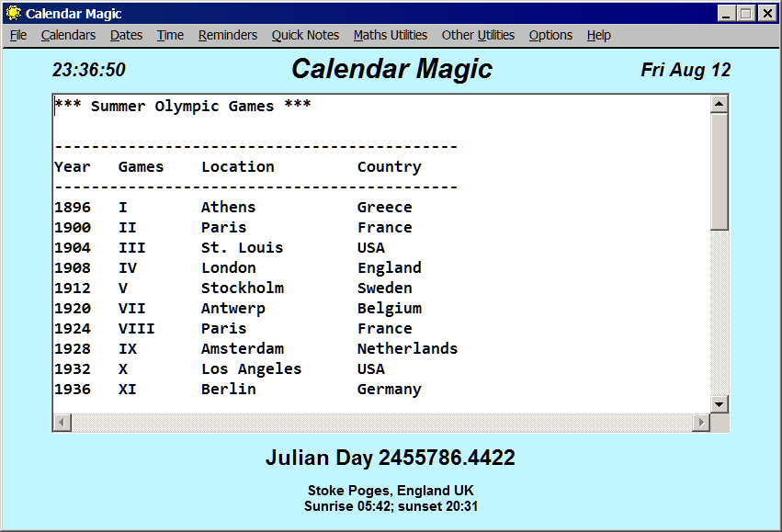Image resolution: width=782 pixels, height=532 pixels.
Task: Open the Options menu
Action: (x=550, y=35)
